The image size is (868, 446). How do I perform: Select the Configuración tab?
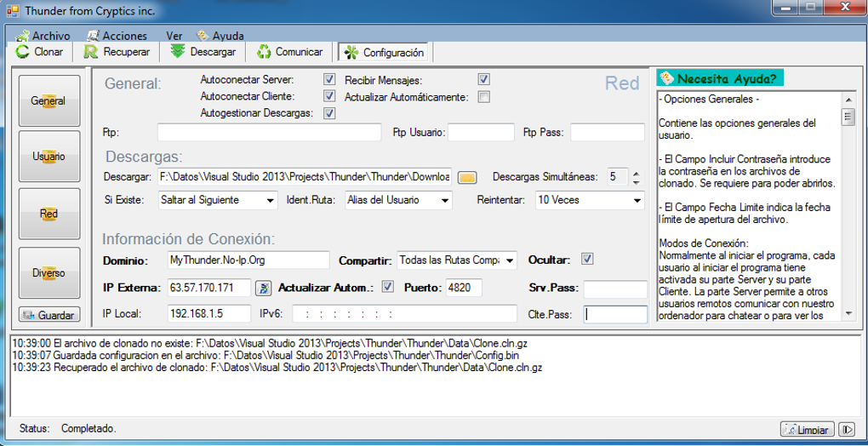[383, 53]
